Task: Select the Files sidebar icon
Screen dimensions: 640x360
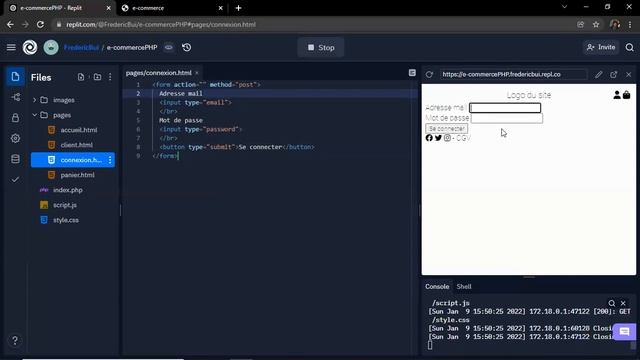Action: pos(15,77)
